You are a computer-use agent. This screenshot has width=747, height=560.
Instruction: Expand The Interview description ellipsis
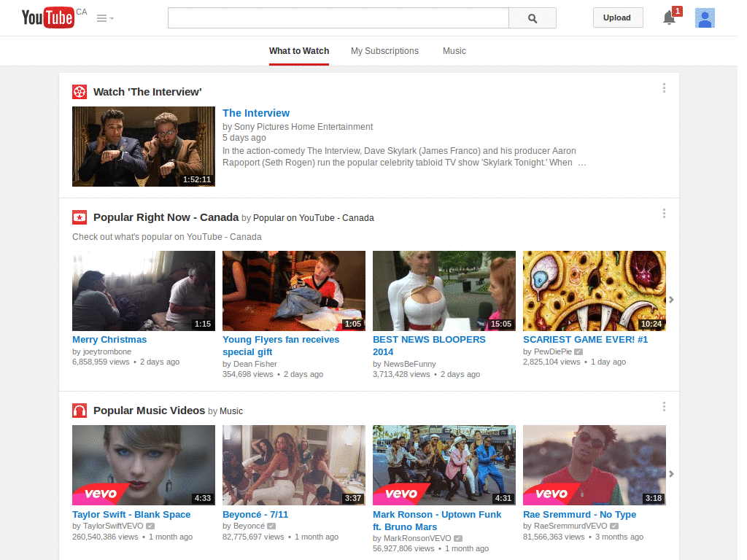pyautogui.click(x=581, y=163)
